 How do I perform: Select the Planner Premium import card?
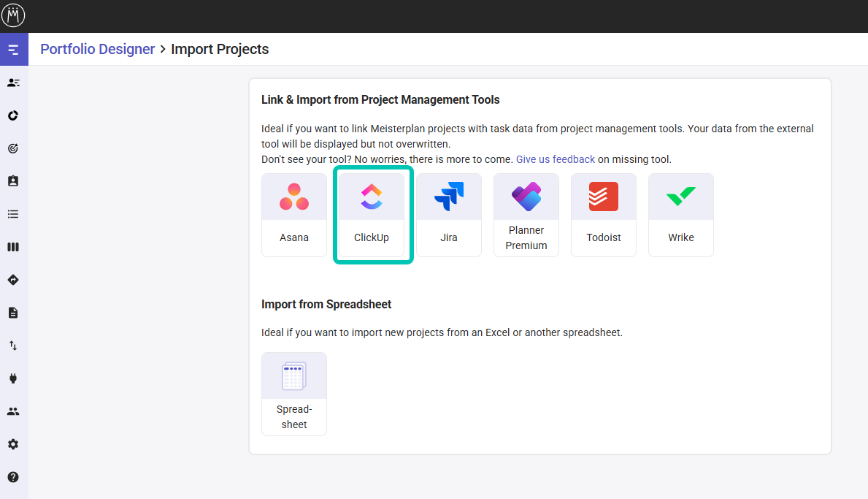click(526, 215)
